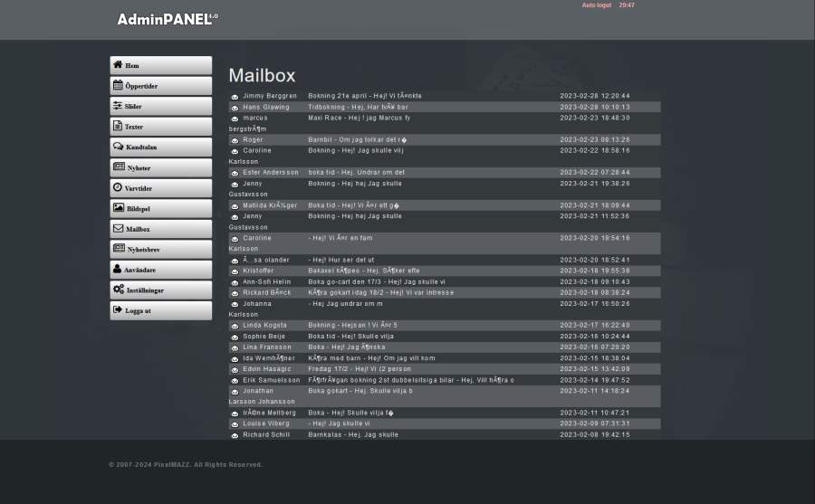
Task: Click the envelope icon beside Jimmy Berggren
Action: click(x=235, y=97)
